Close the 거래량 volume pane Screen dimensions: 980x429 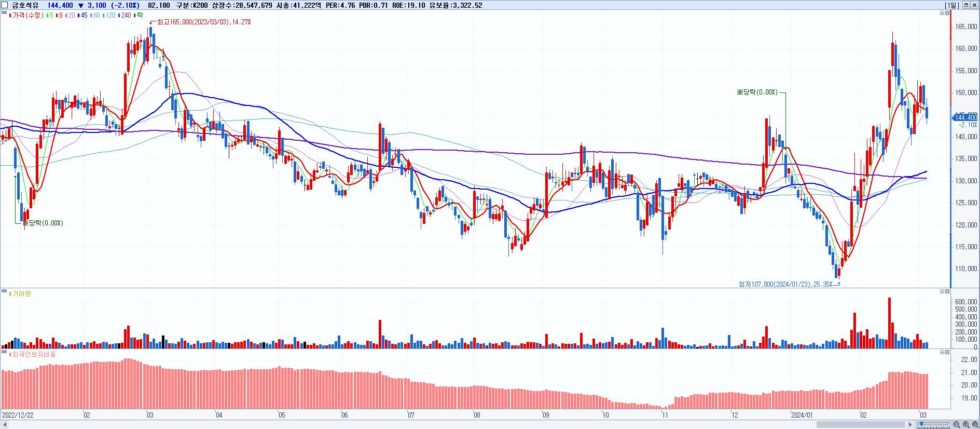pos(947,292)
